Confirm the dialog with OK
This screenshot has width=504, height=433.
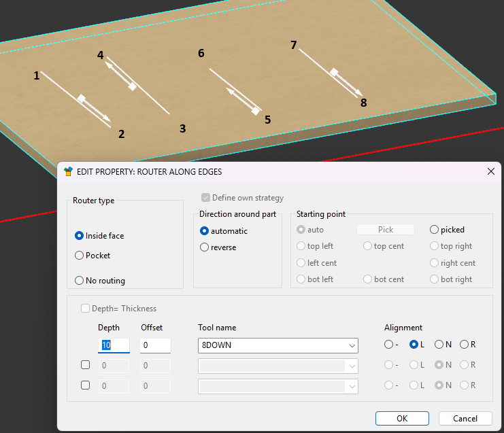point(402,418)
